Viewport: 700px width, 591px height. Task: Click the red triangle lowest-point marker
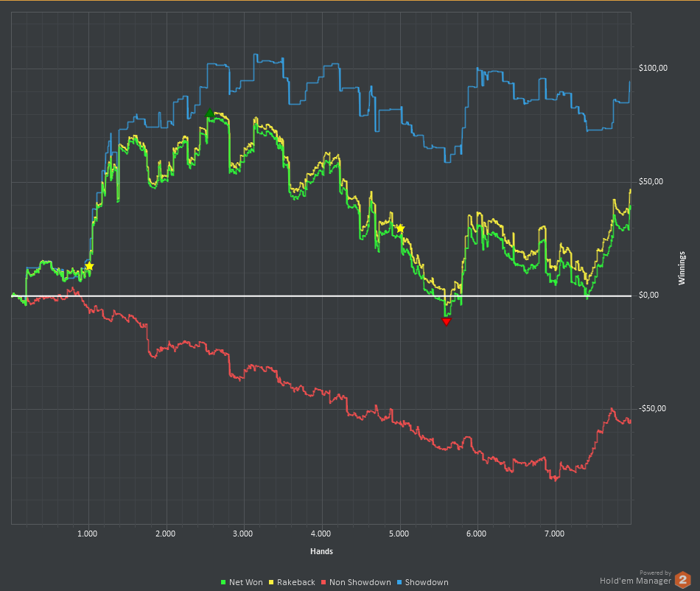[x=446, y=321]
